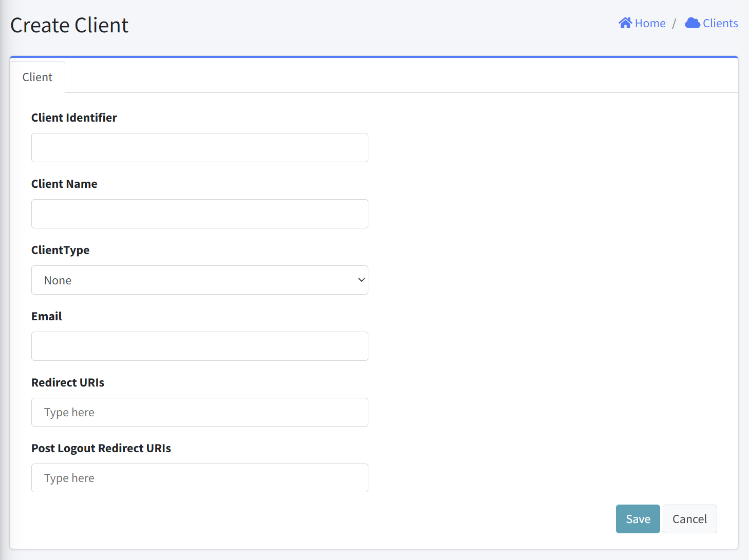Viewport: 749px width, 560px height.
Task: Save the new client
Action: click(638, 519)
